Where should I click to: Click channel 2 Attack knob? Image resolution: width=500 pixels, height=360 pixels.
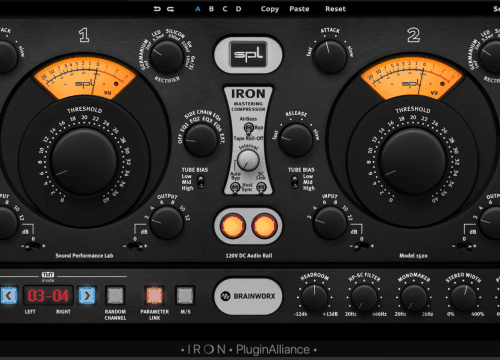(330, 57)
